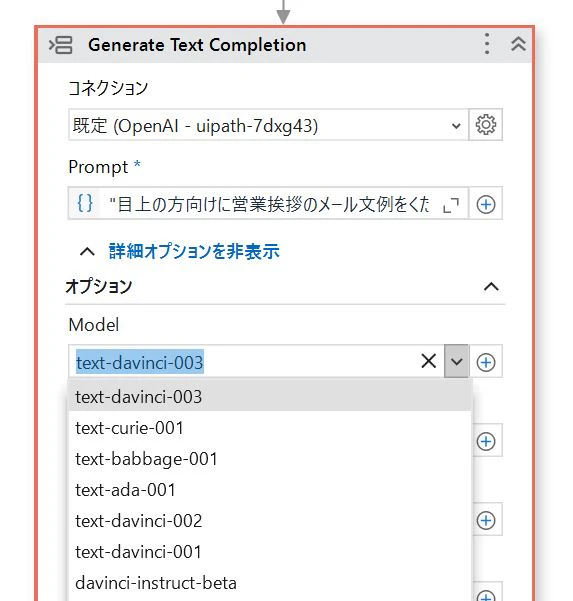
Task: Click the Generate Text Completion title text
Action: click(x=197, y=45)
